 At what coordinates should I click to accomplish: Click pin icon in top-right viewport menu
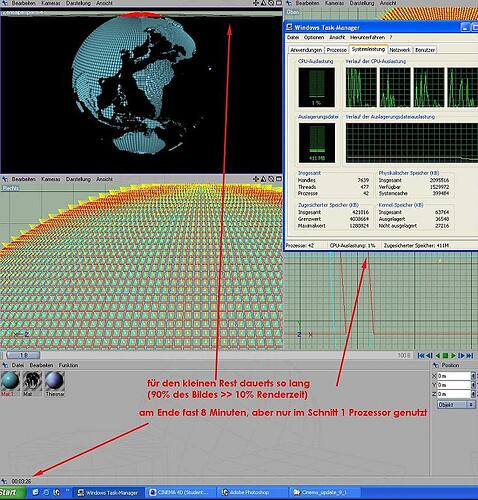click(x=289, y=3)
